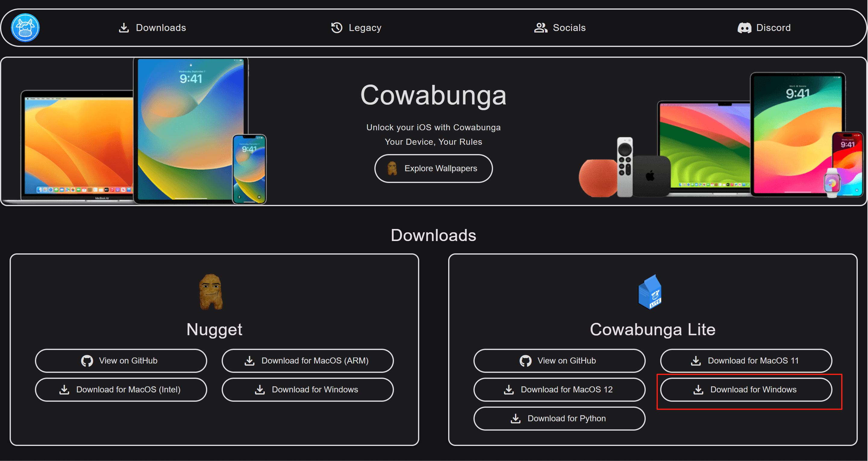The width and height of the screenshot is (868, 461).
Task: Open the Discord nav item
Action: [764, 28]
